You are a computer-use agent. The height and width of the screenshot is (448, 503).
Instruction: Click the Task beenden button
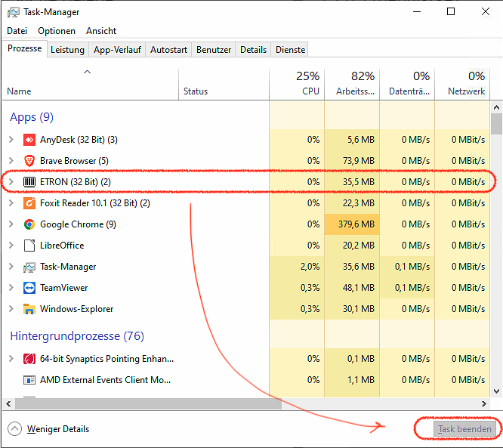(x=456, y=429)
